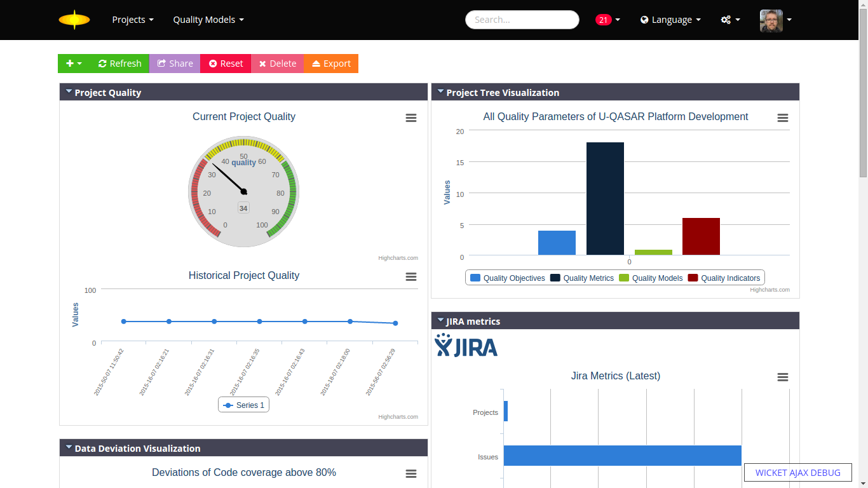Open the Quality Models menu

[208, 20]
